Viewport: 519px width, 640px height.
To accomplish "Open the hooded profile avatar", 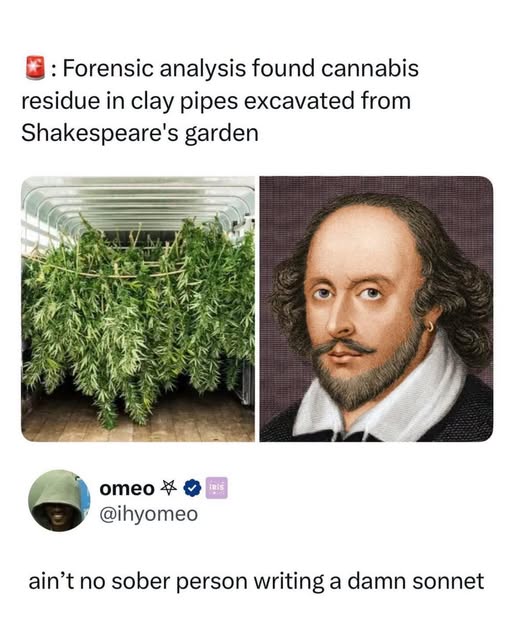I will pos(59,500).
